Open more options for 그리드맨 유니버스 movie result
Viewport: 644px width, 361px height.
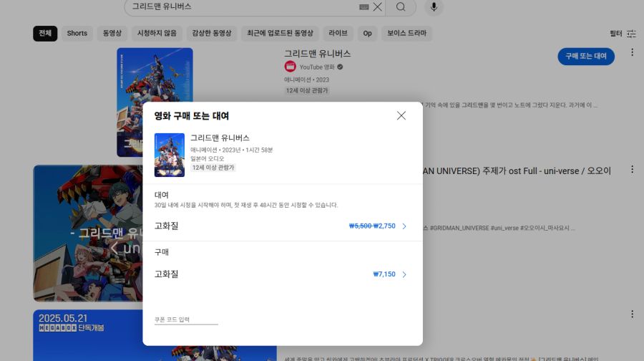pyautogui.click(x=632, y=52)
